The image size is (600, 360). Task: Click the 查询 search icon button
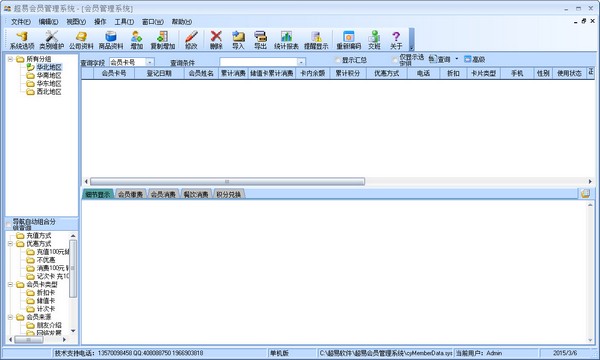click(439, 59)
